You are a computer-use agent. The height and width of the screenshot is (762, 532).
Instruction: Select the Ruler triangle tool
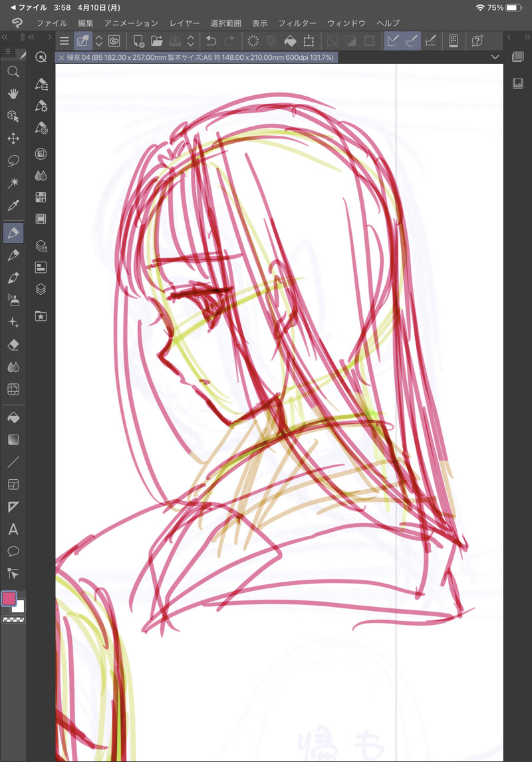(x=13, y=507)
